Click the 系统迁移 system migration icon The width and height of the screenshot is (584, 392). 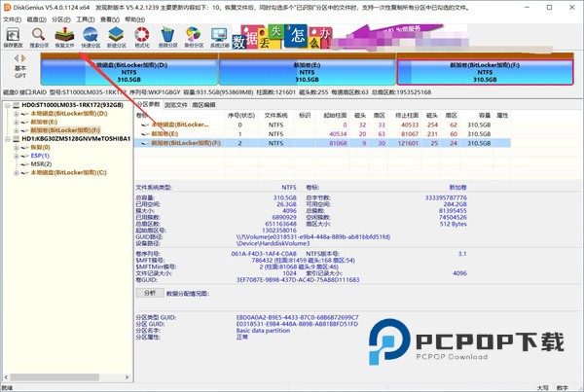pyautogui.click(x=220, y=35)
